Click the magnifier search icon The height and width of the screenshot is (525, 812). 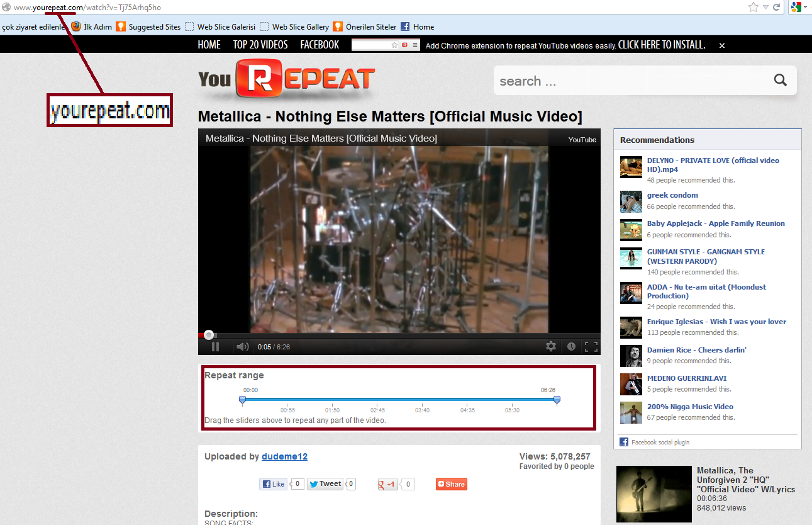(x=781, y=80)
